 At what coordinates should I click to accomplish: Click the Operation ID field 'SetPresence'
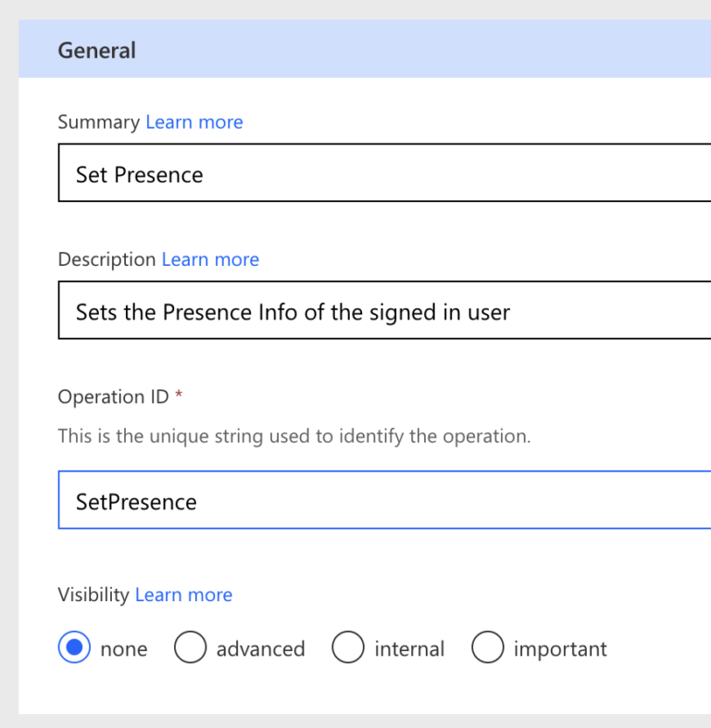(x=384, y=499)
